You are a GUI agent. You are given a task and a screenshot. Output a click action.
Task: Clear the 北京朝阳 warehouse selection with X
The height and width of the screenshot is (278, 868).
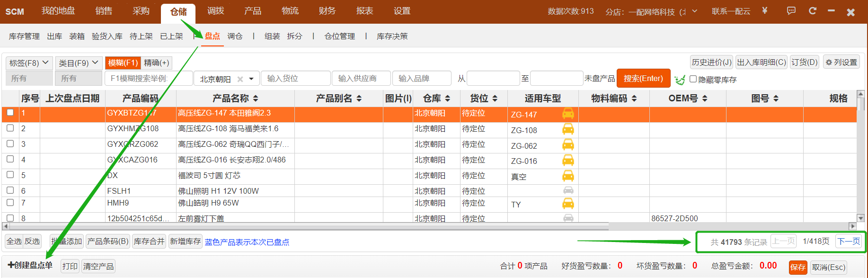240,79
